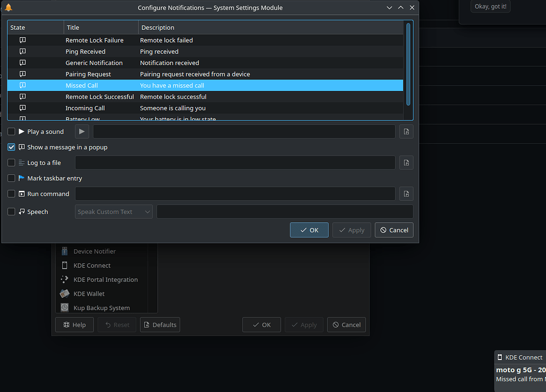Sort notifications by the State column header
546x392 pixels.
(x=35, y=28)
